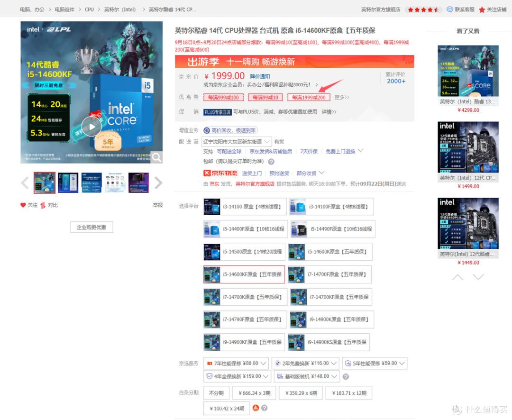Select second product thumbnail image
The width and height of the screenshot is (512, 420).
[68, 183]
